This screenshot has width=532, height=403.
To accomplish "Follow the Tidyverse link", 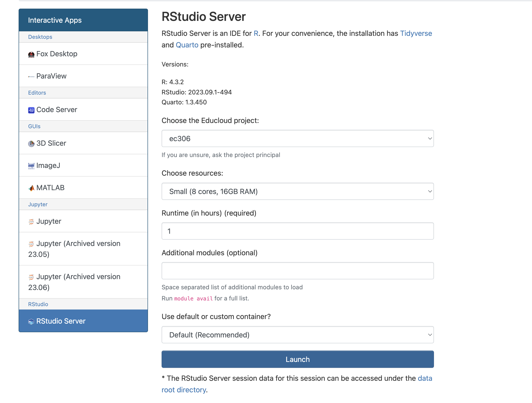I will click(416, 33).
